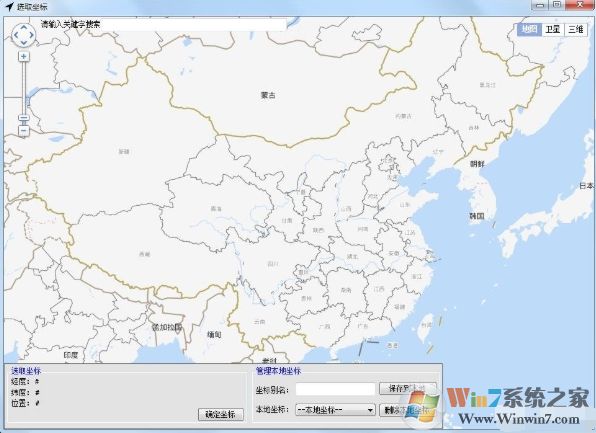Click the 孟加拉国 label on the map

pos(167,327)
